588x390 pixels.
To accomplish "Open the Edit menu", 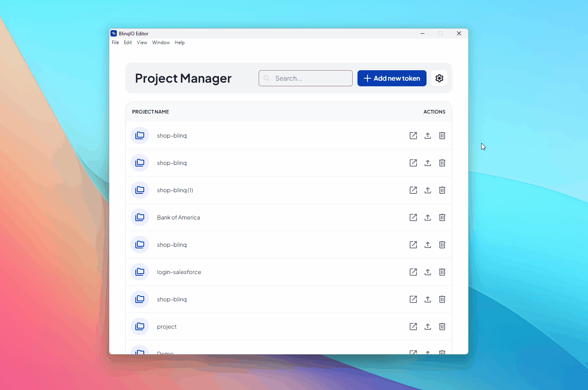I will [128, 43].
